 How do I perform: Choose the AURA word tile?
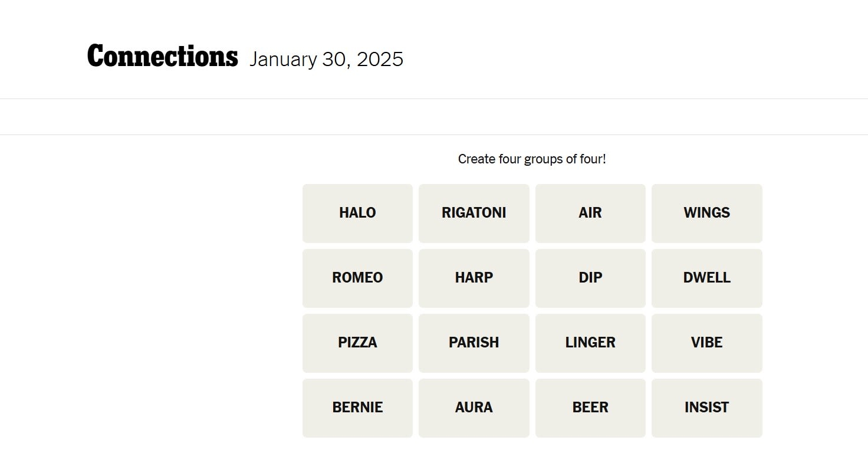pyautogui.click(x=474, y=408)
